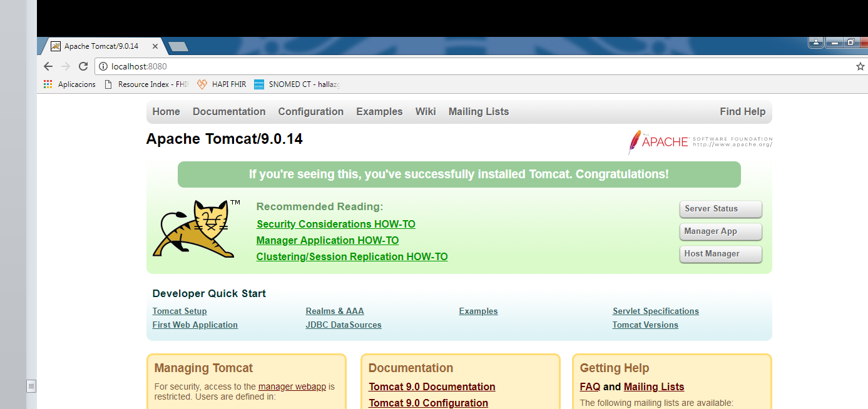The width and height of the screenshot is (868, 409).
Task: Click the localhost:8080 address bar
Action: [438, 66]
